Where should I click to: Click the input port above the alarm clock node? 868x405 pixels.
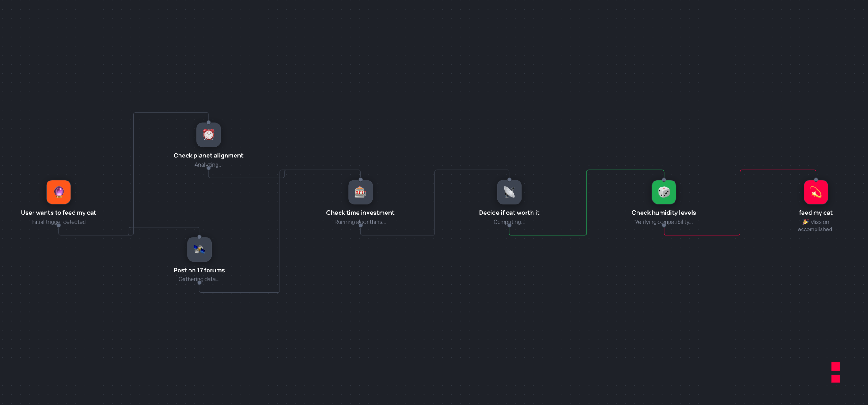(208, 122)
